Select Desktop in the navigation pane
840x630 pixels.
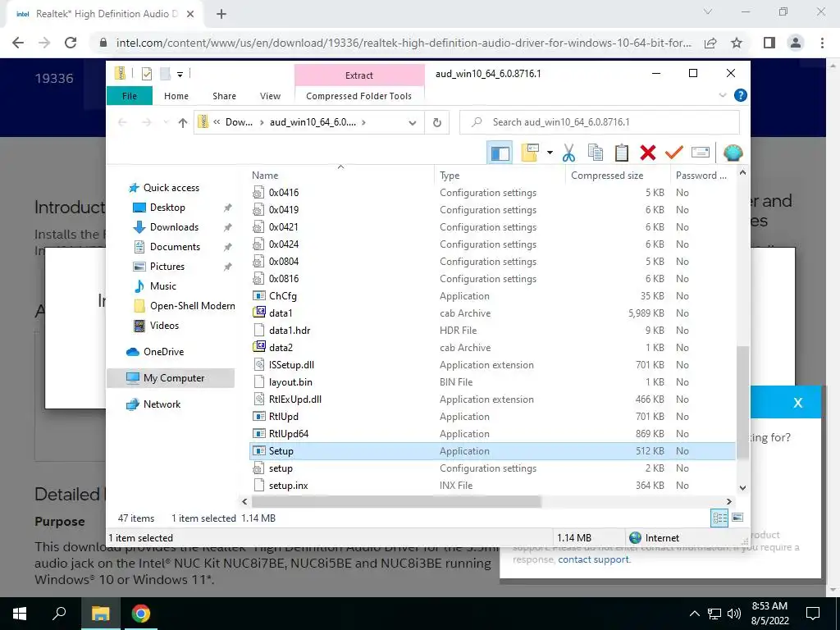click(167, 208)
